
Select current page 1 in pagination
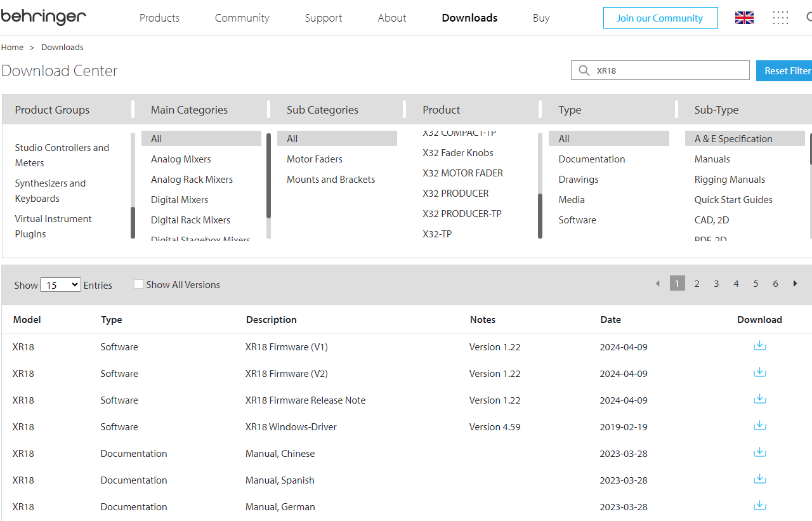tap(678, 284)
